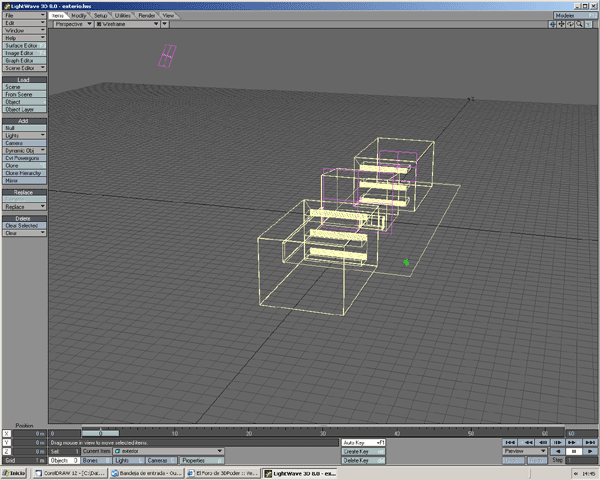Open the Perspective view type dropdown

tap(73, 24)
